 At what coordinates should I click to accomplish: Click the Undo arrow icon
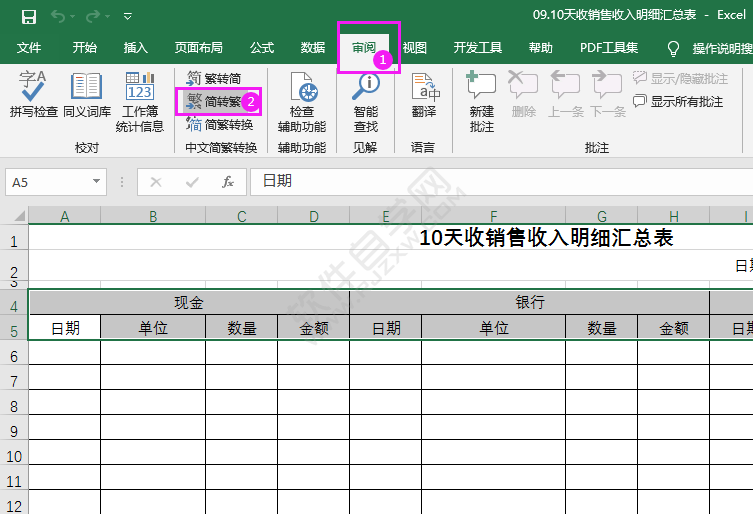[58, 17]
